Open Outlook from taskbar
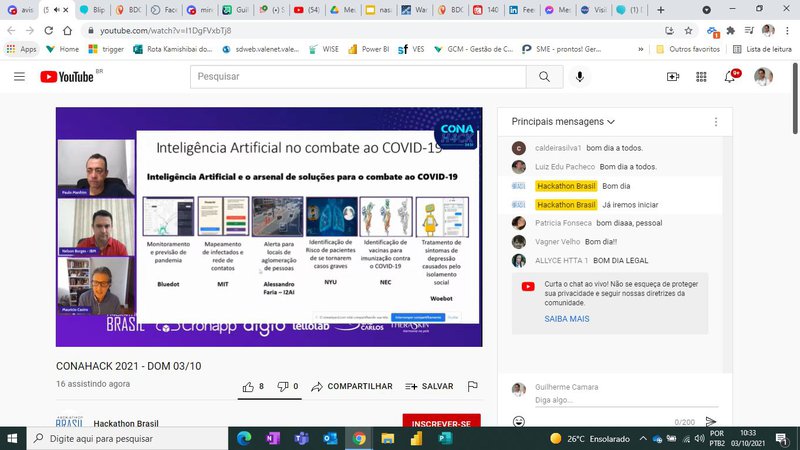 click(330, 438)
